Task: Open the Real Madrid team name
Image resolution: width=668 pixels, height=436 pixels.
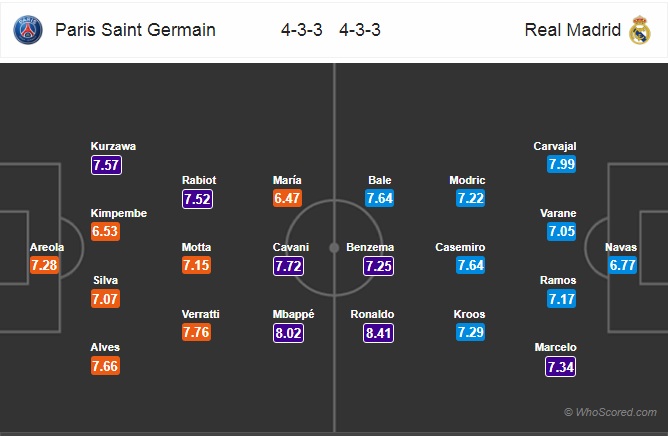Action: (573, 30)
